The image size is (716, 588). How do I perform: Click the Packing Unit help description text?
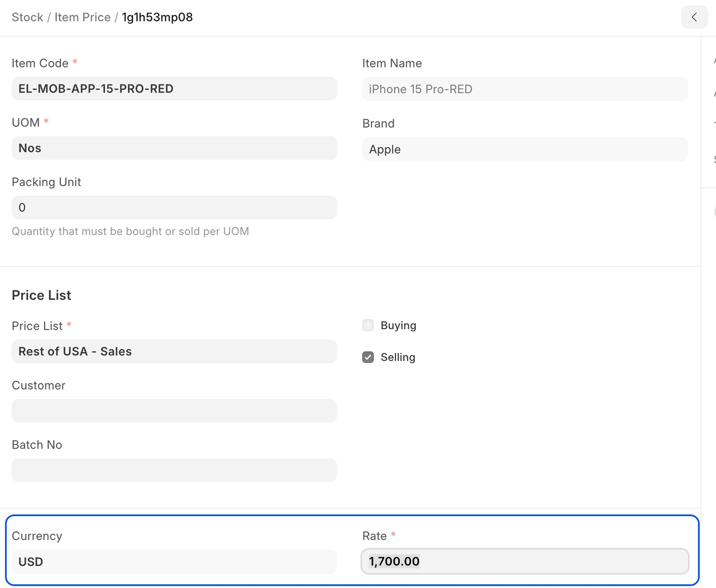tap(130, 231)
